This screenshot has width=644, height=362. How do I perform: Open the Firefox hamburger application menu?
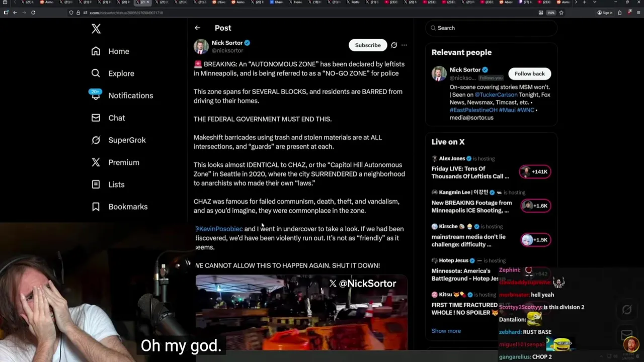[x=638, y=13]
